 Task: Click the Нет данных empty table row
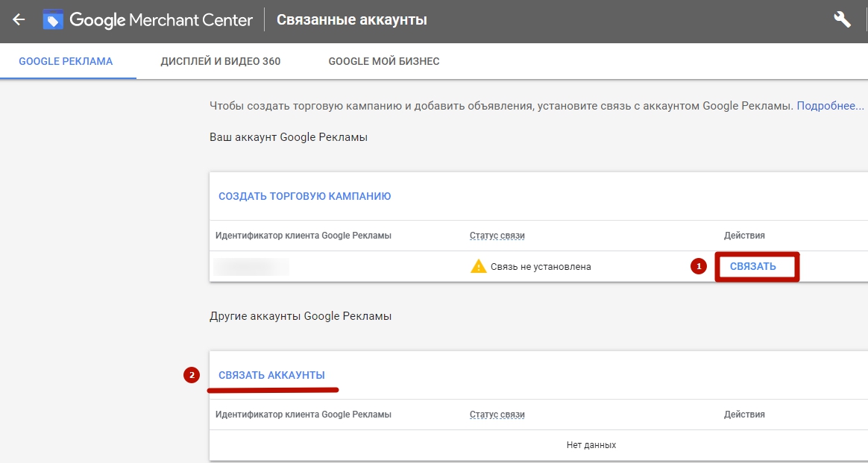click(591, 445)
